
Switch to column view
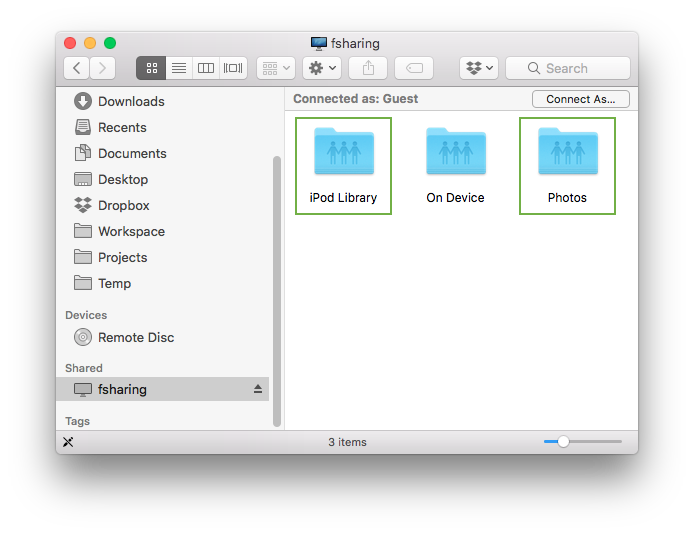coord(205,68)
